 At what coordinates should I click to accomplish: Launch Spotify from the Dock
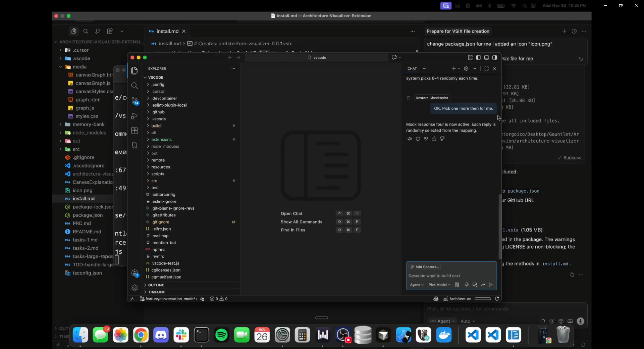click(222, 335)
